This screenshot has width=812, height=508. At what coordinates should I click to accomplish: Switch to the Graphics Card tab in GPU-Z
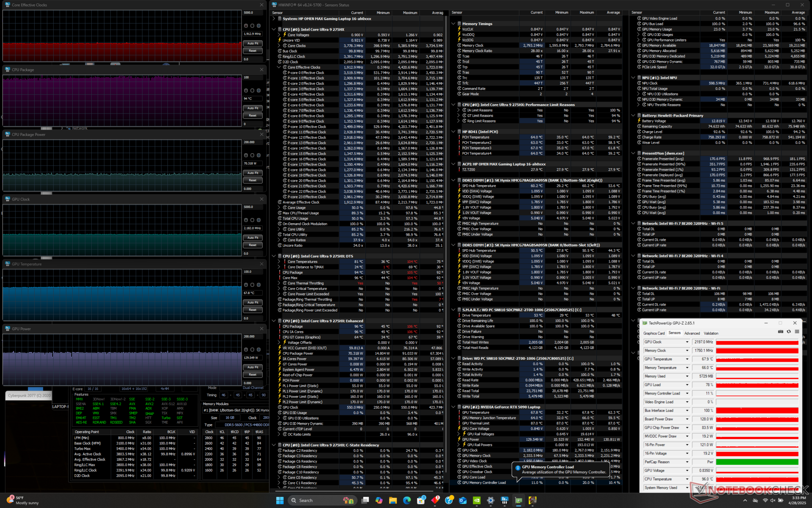(x=654, y=333)
